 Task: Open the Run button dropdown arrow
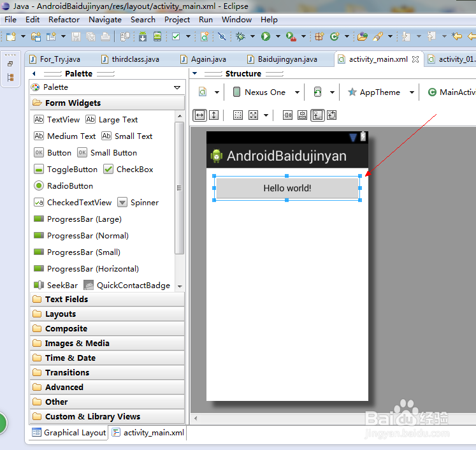(278, 37)
